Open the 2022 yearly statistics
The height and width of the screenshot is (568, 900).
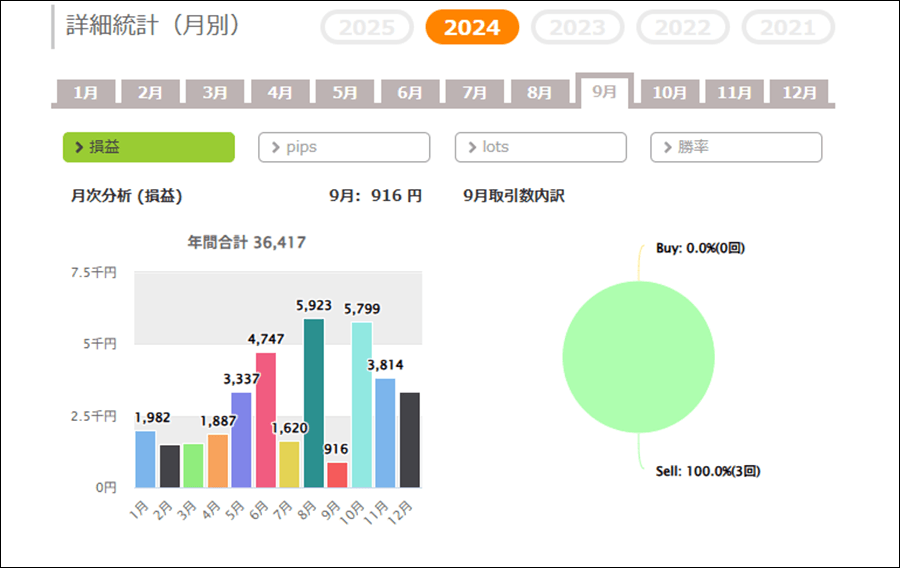coord(683,27)
